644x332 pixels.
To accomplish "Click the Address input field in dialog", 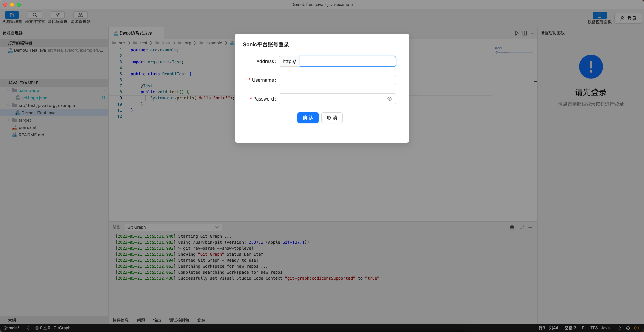I will (x=347, y=61).
